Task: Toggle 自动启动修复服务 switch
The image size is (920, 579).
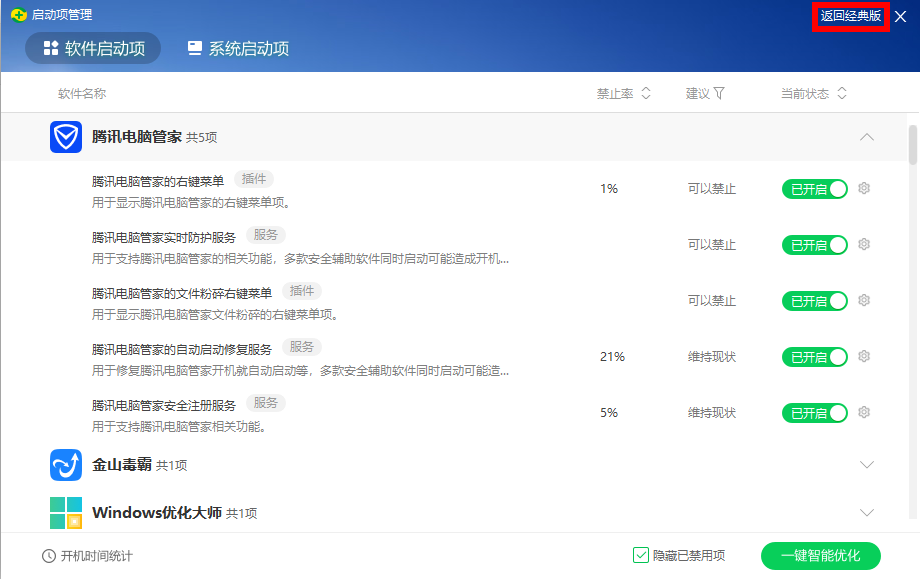Action: [814, 357]
